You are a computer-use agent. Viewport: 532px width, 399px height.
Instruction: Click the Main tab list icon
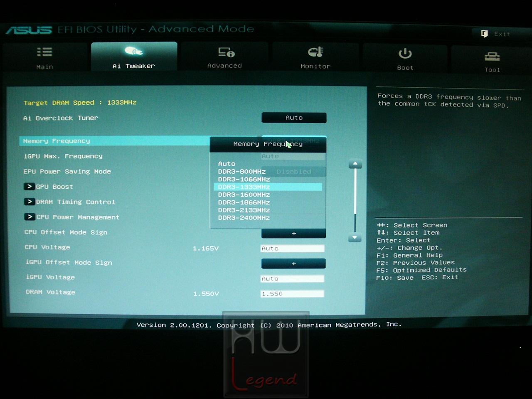point(44,52)
